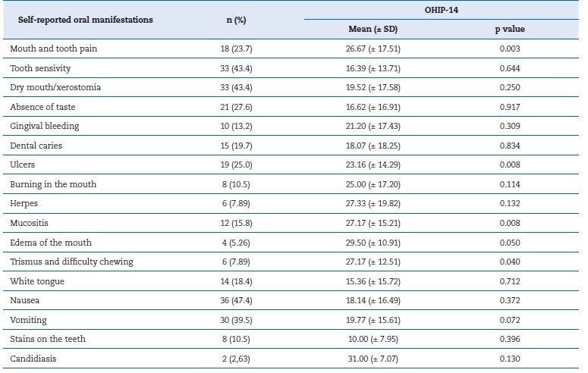Select the 'Mouth and tooth pain' row label
Viewport: 588px width, 373px height.
(x=53, y=49)
